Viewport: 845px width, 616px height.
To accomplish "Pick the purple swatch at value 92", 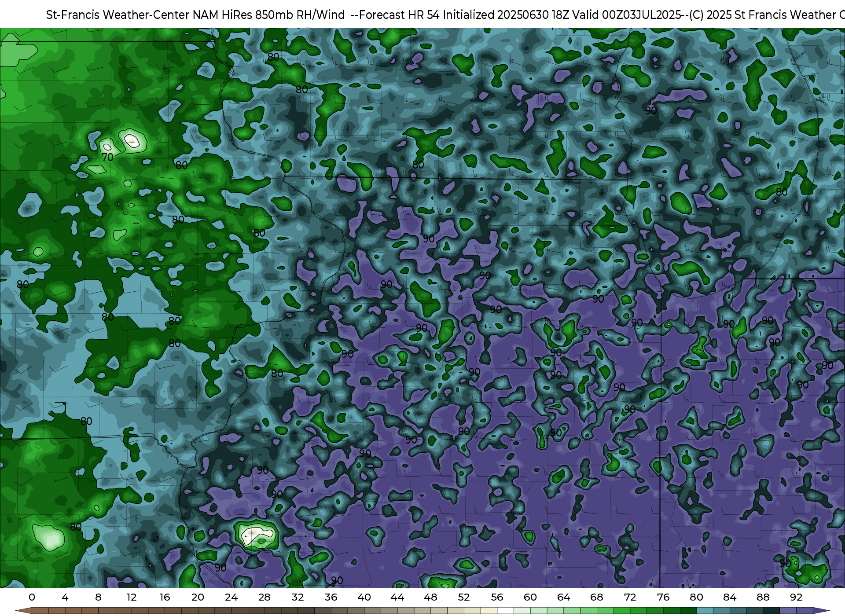I will coord(805,611).
